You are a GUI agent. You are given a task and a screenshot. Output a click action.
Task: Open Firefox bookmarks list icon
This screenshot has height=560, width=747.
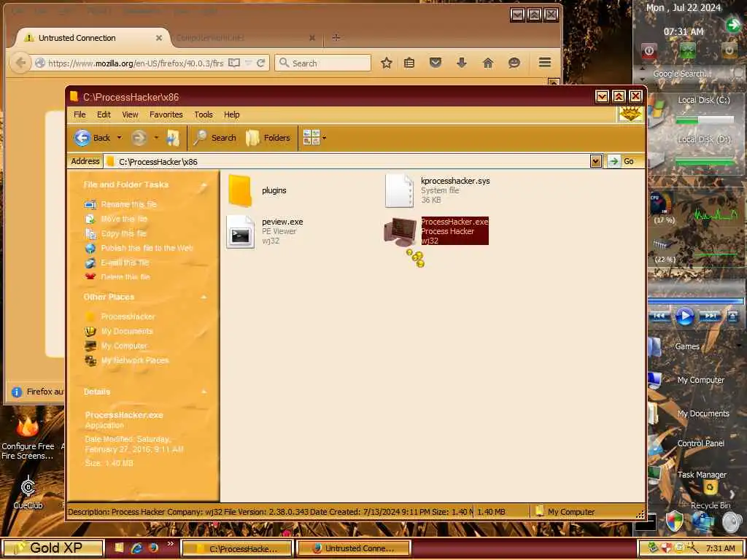[409, 63]
